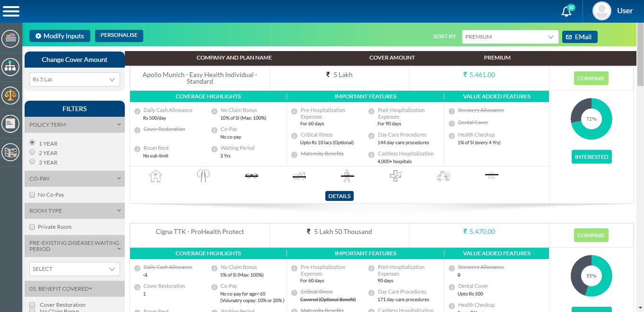644x312 pixels.
Task: Check the No Co-Pay checkbox
Action: pyautogui.click(x=32, y=195)
